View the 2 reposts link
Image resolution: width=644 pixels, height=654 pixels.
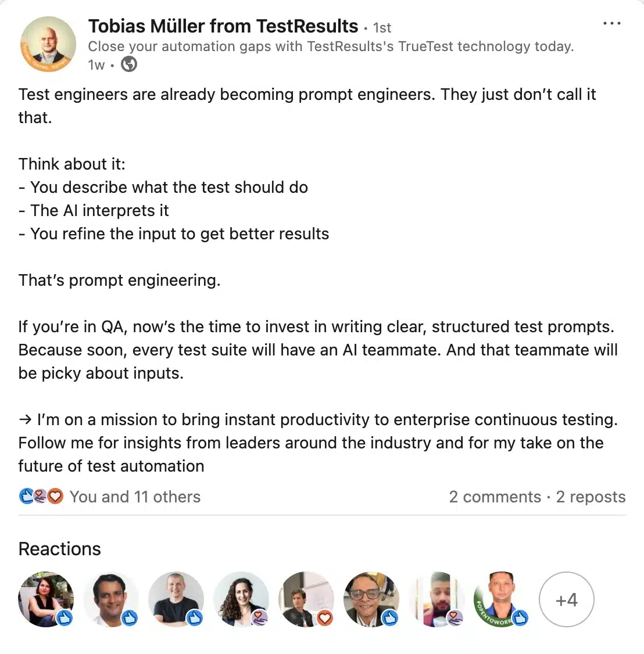(x=591, y=497)
